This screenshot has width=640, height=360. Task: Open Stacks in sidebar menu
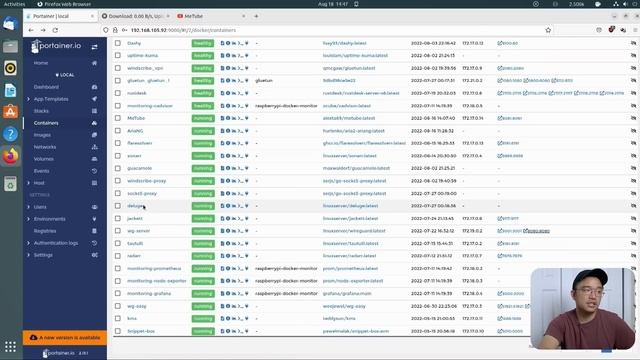tap(41, 111)
